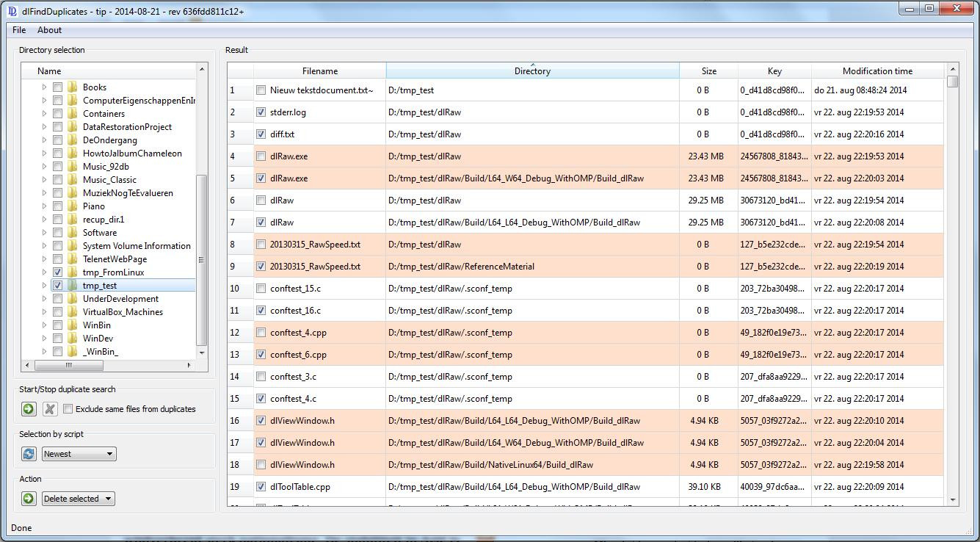Click the directory tree scroll up arrow
Image resolution: width=980 pixels, height=542 pixels.
pyautogui.click(x=202, y=69)
